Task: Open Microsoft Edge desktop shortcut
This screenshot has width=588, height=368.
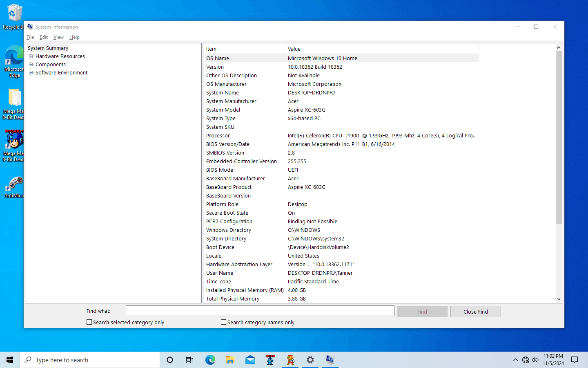Action: (x=14, y=61)
